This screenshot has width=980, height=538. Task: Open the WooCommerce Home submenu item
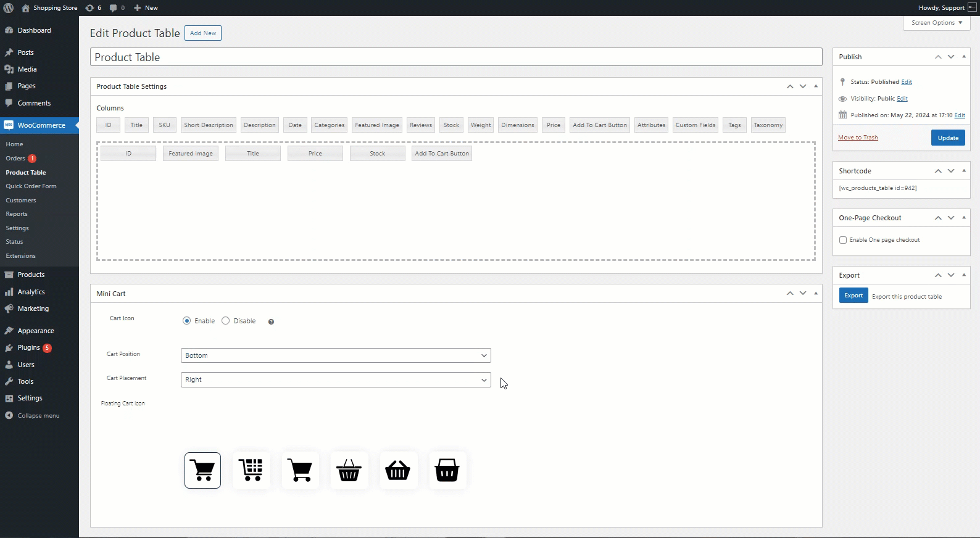coord(14,144)
